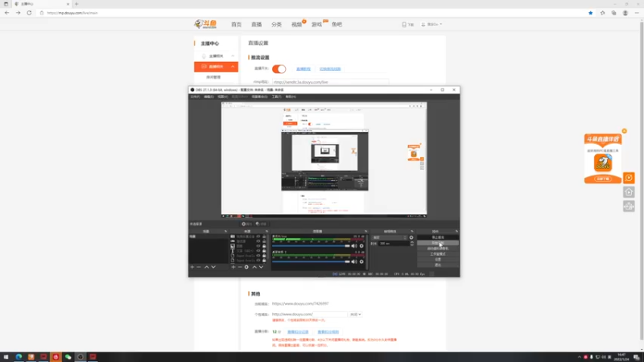The width and height of the screenshot is (644, 362).
Task: Start the virtual camera in OBS controls
Action: point(438,249)
